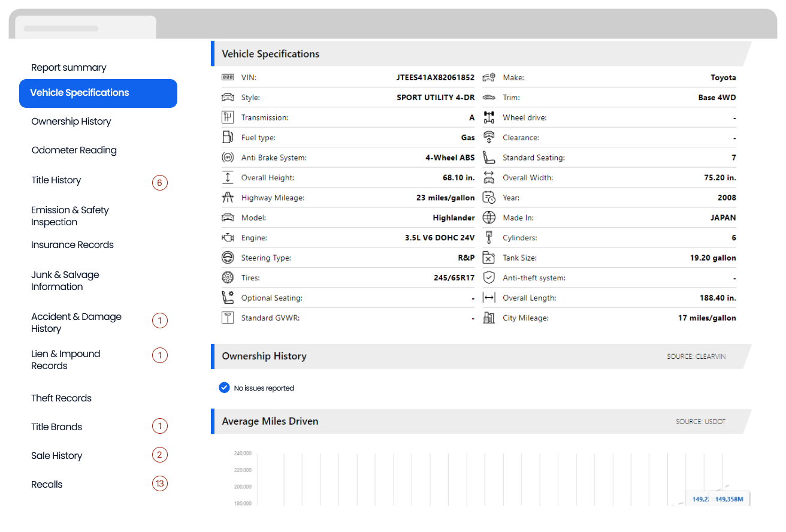Click the Title History count badge 6
The width and height of the screenshot is (786, 532).
(x=159, y=183)
